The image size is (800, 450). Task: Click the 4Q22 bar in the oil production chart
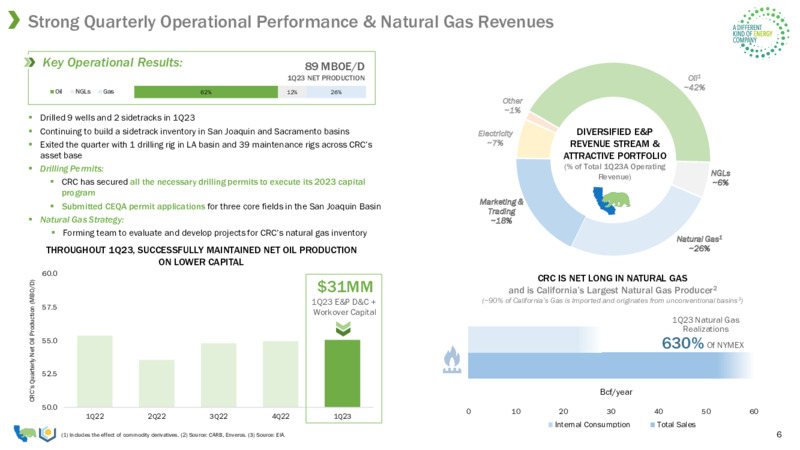click(x=281, y=374)
